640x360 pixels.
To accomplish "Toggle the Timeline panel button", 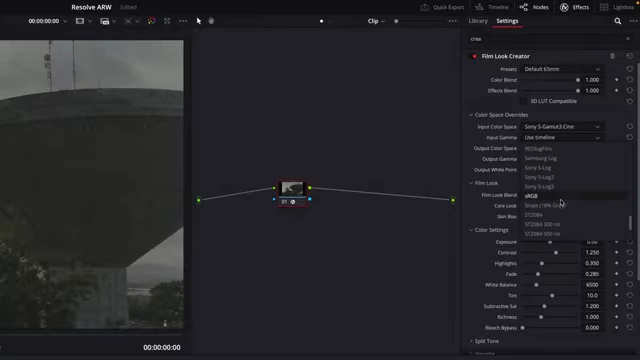I will tap(493, 7).
